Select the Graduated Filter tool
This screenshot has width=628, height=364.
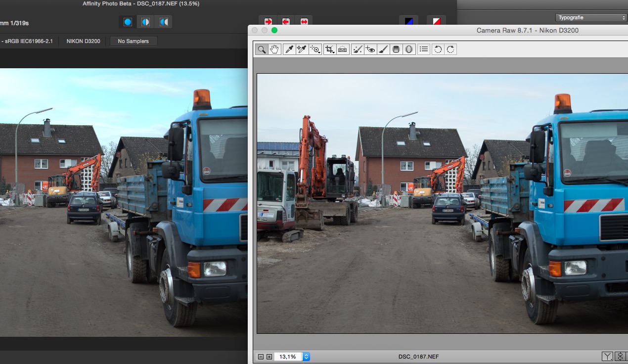[x=396, y=49]
